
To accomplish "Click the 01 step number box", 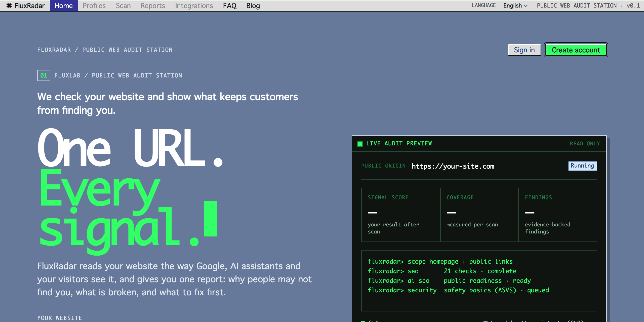I will pos(44,75).
